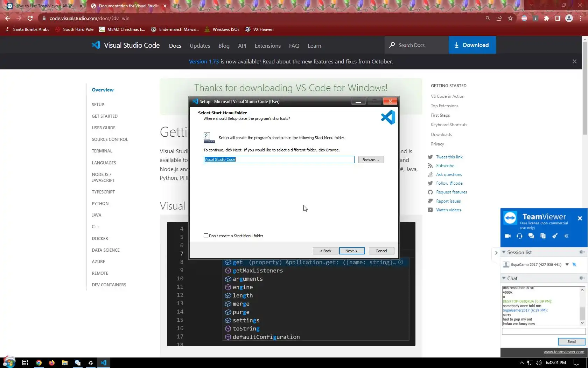Show hidden system tray icons
This screenshot has width=588, height=368.
pos(521,363)
